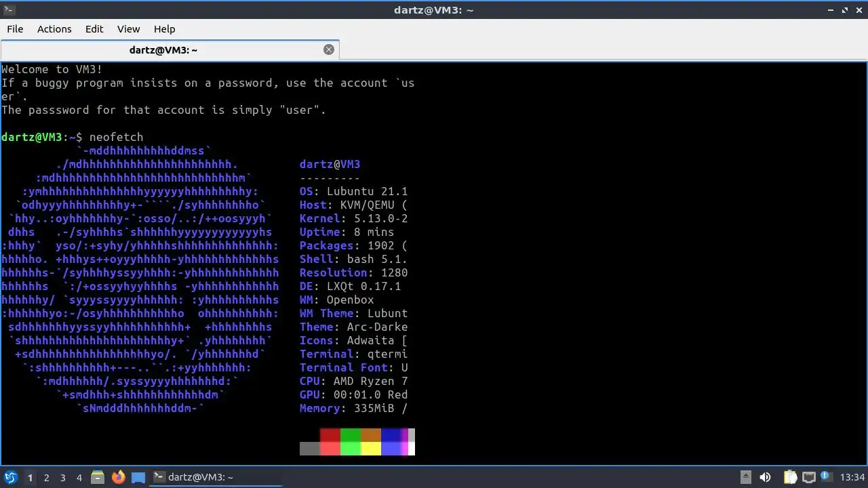Image resolution: width=868 pixels, height=488 pixels.
Task: Open the wired network tray icon
Action: (x=808, y=477)
